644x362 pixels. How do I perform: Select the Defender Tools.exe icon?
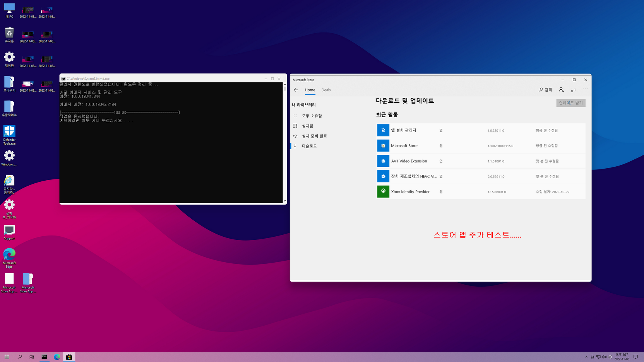[9, 135]
